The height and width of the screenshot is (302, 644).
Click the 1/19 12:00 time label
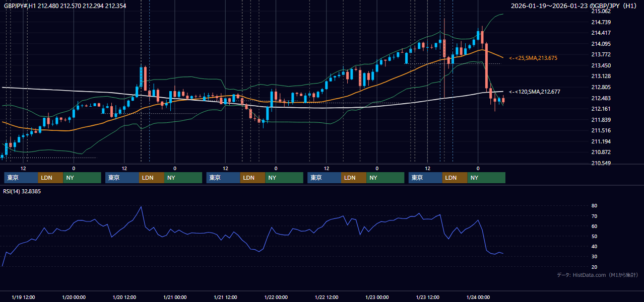[x=23, y=297]
